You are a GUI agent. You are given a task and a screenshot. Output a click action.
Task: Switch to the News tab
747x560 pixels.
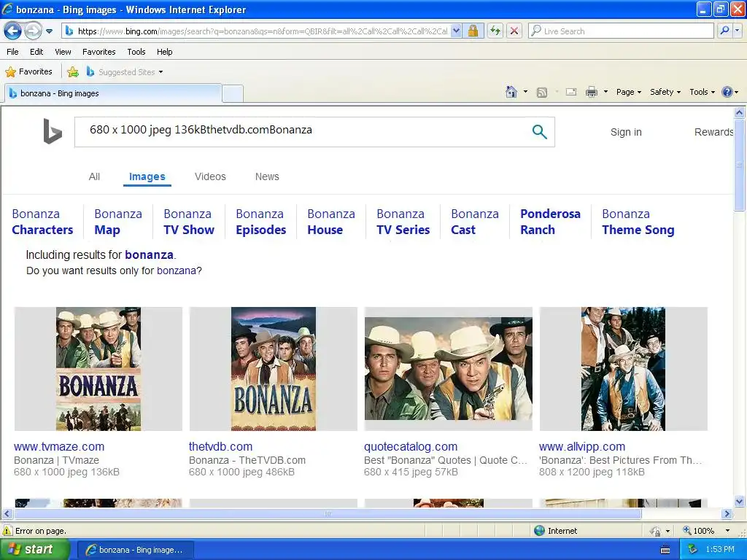267,176
